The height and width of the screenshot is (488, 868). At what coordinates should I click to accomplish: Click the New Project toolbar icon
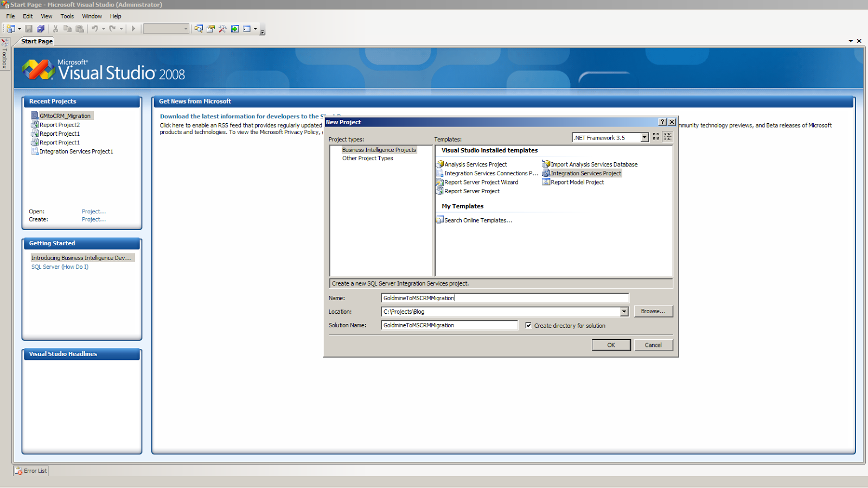click(x=11, y=29)
